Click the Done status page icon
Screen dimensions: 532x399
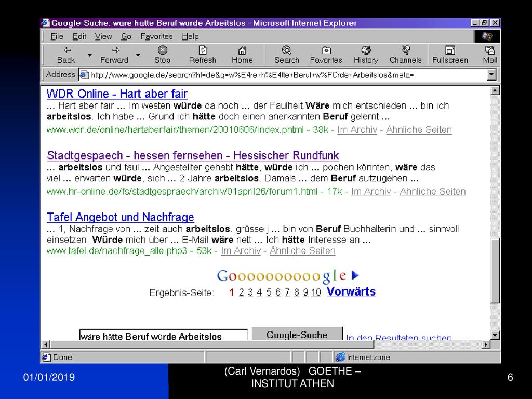click(x=46, y=357)
